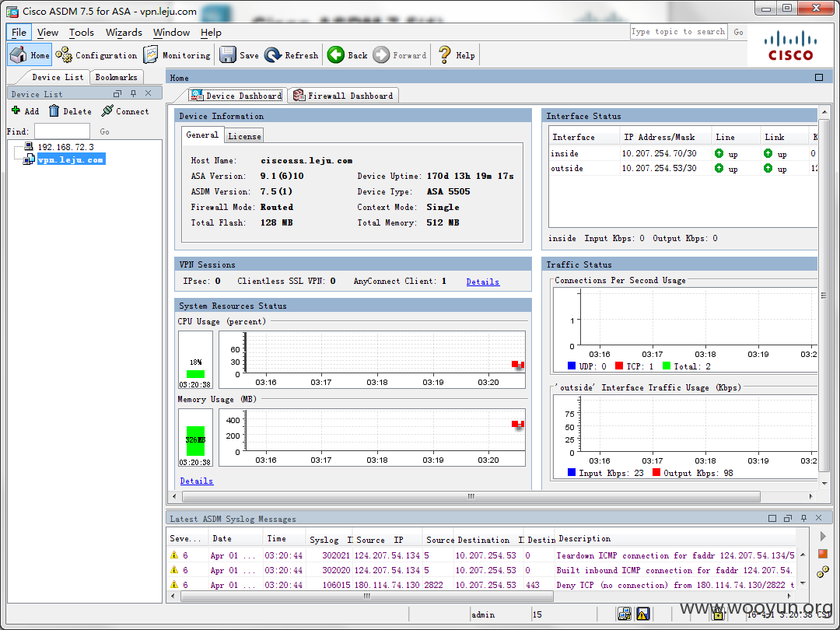This screenshot has width=840, height=630.
Task: Open the Monitoring view from toolbar
Action: click(177, 55)
